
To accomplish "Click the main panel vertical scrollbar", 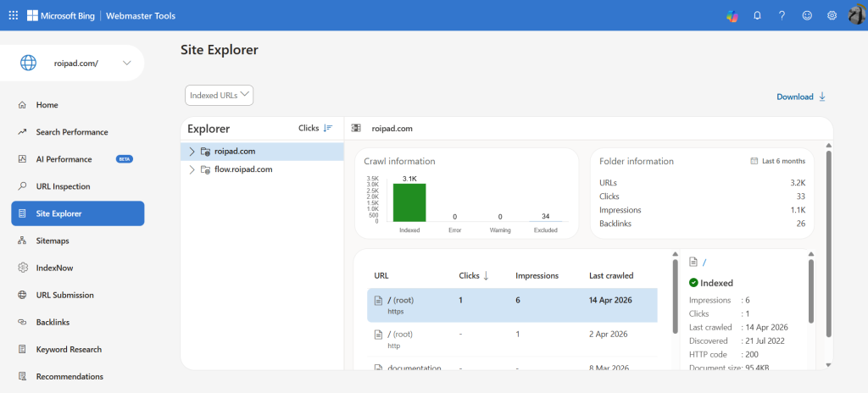I will click(829, 244).
